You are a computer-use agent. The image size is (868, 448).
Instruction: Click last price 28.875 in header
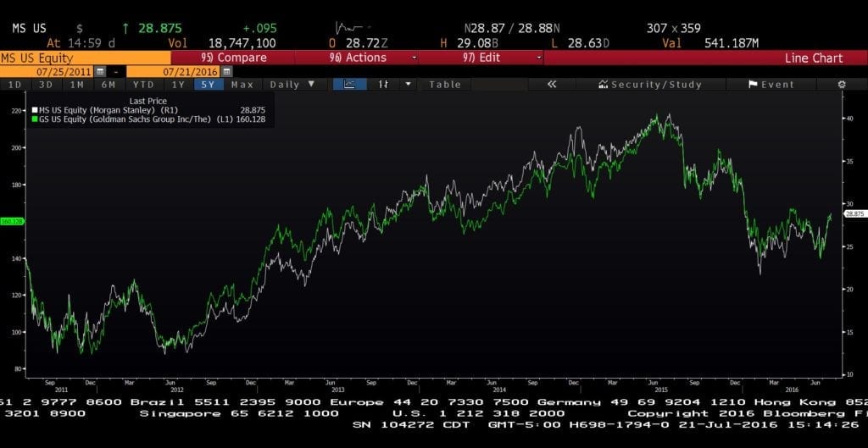coord(159,28)
